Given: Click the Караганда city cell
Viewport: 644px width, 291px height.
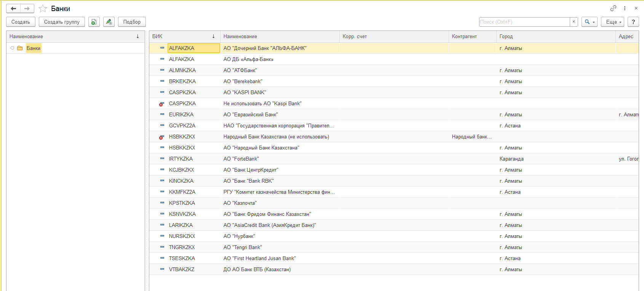Looking at the screenshot, I should tap(556, 159).
